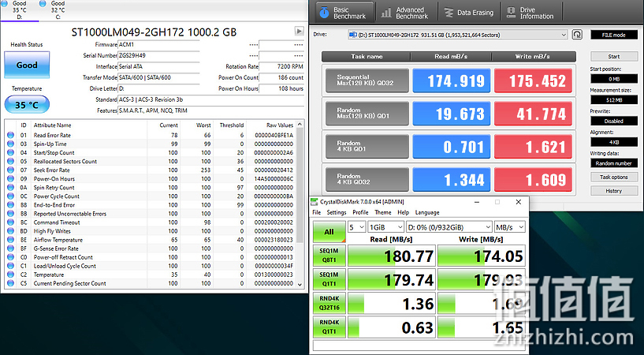
Task: Click status orb for Airflow Temperature row
Action: click(10, 240)
